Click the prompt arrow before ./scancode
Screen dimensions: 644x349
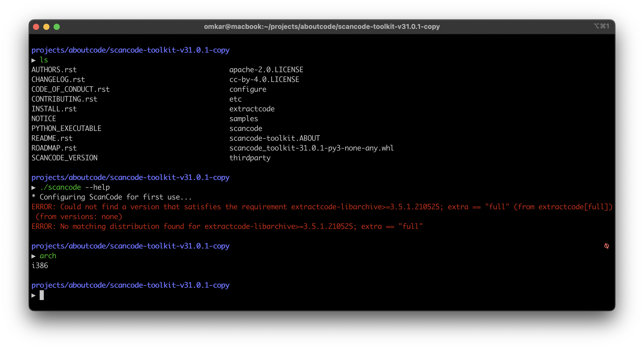(33, 188)
